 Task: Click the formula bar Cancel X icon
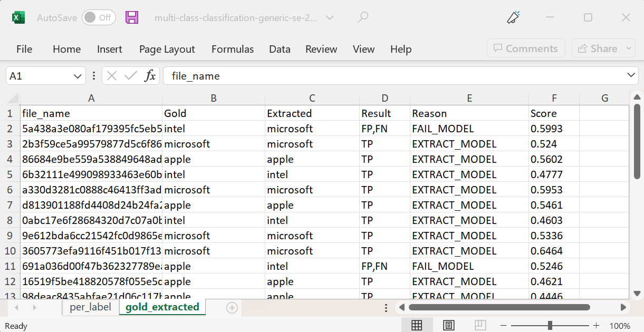[x=111, y=76]
